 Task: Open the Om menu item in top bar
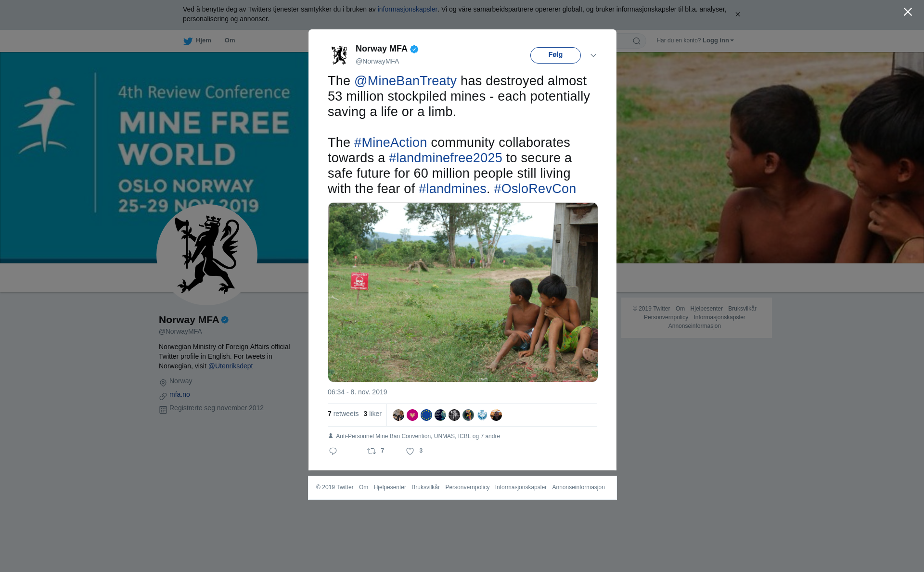pos(230,40)
